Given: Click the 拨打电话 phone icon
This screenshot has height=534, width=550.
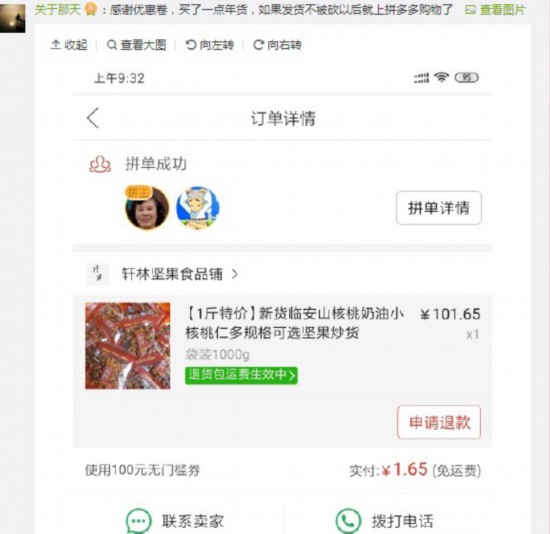Looking at the screenshot, I should click(348, 521).
